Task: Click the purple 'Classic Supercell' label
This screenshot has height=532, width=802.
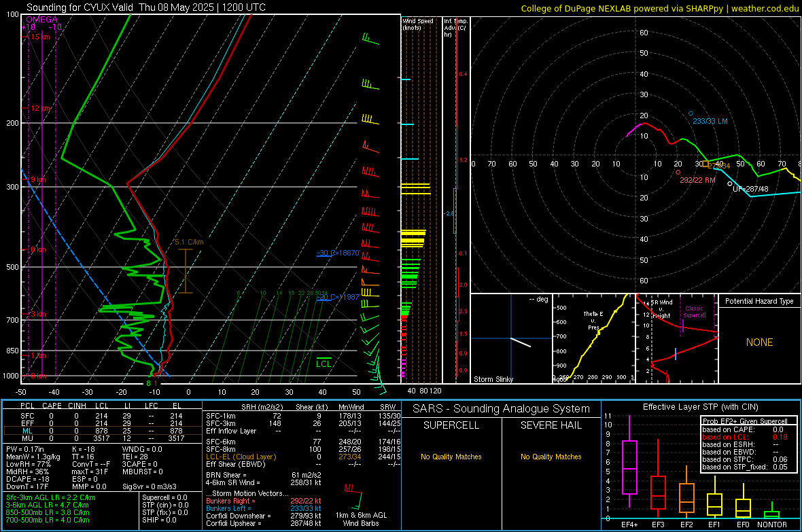Action: point(695,312)
